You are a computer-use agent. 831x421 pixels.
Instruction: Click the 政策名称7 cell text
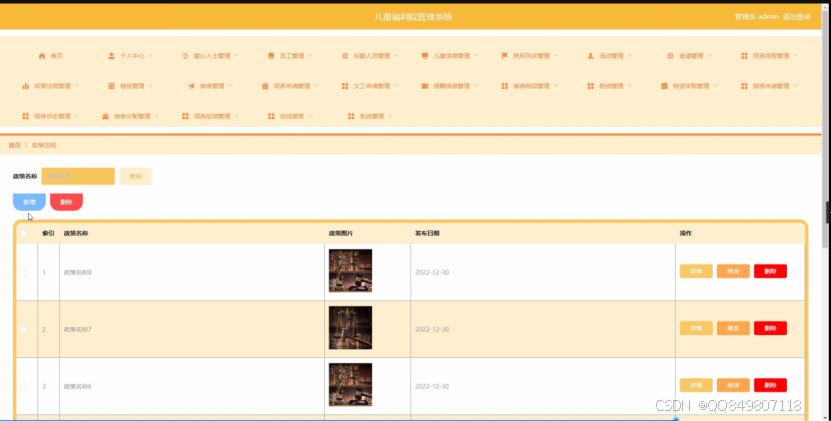(x=77, y=329)
